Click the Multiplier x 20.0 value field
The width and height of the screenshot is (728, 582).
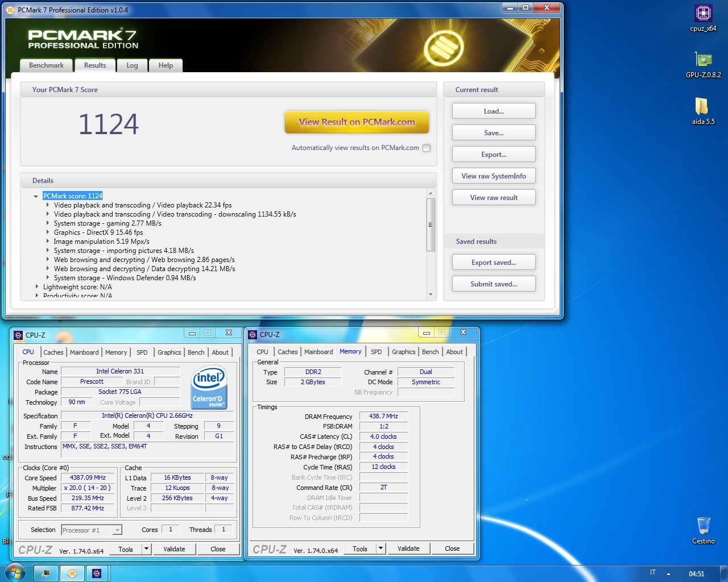(88, 488)
